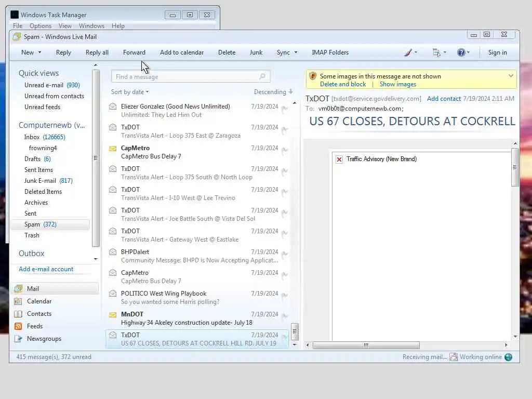Click folder pane scroll down arrow
The image size is (532, 399).
pos(96,259)
